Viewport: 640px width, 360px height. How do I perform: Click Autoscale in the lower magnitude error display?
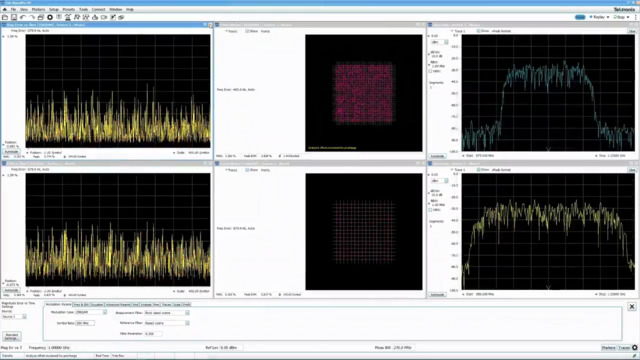pos(11,290)
